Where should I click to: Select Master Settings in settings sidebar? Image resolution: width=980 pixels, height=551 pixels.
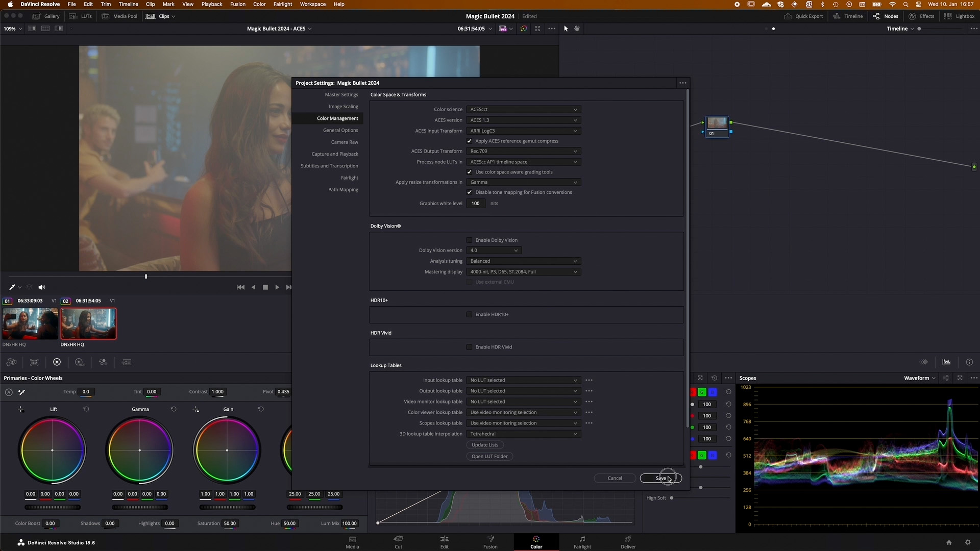341,94
